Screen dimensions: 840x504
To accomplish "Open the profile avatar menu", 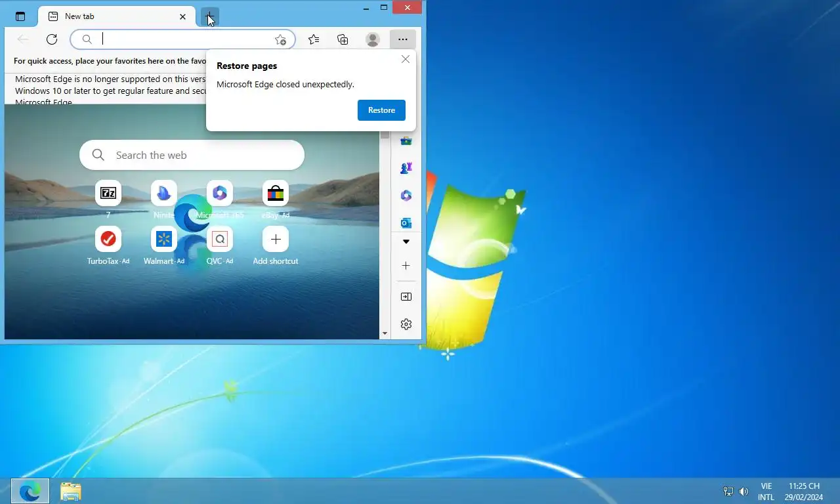I will coord(373,39).
